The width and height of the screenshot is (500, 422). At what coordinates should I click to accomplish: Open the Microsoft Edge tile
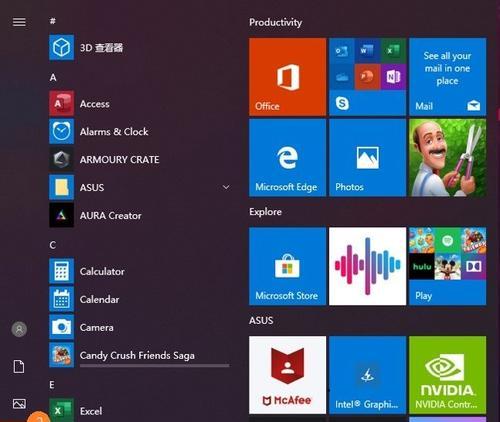pos(287,158)
